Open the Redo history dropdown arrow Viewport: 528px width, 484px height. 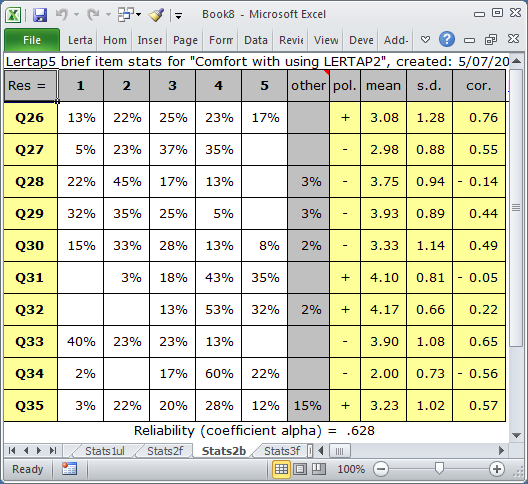108,14
